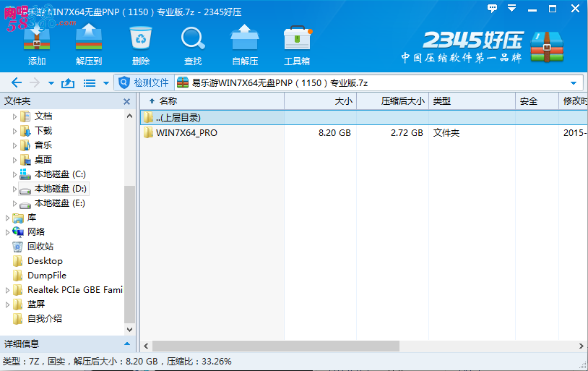Select 桌面 in folder tree

coord(43,160)
